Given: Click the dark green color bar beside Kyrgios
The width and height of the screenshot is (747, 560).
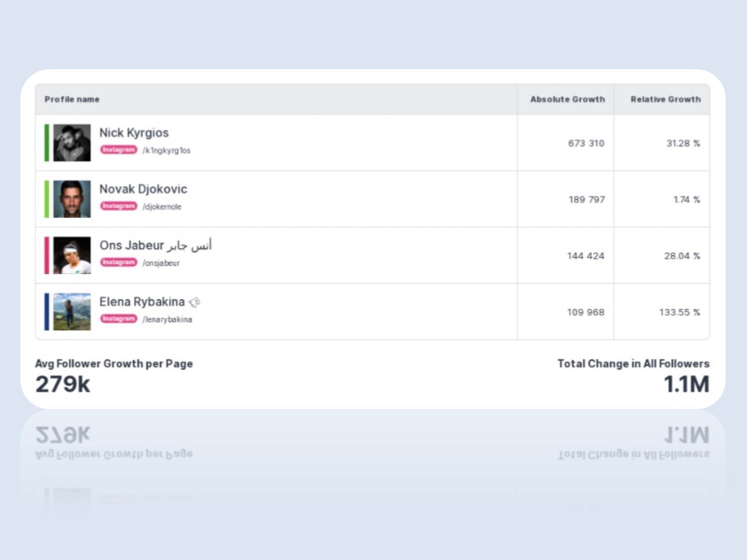Looking at the screenshot, I should click(47, 143).
